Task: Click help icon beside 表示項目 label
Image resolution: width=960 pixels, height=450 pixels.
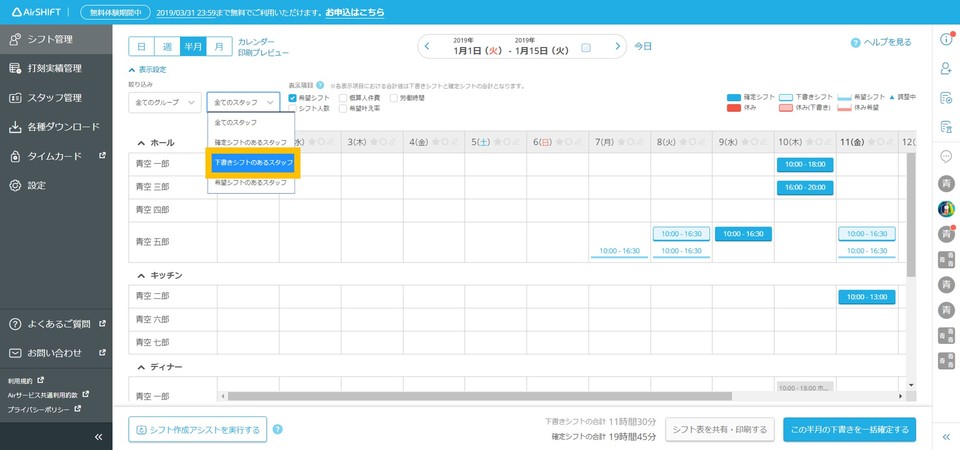Action: click(x=320, y=86)
